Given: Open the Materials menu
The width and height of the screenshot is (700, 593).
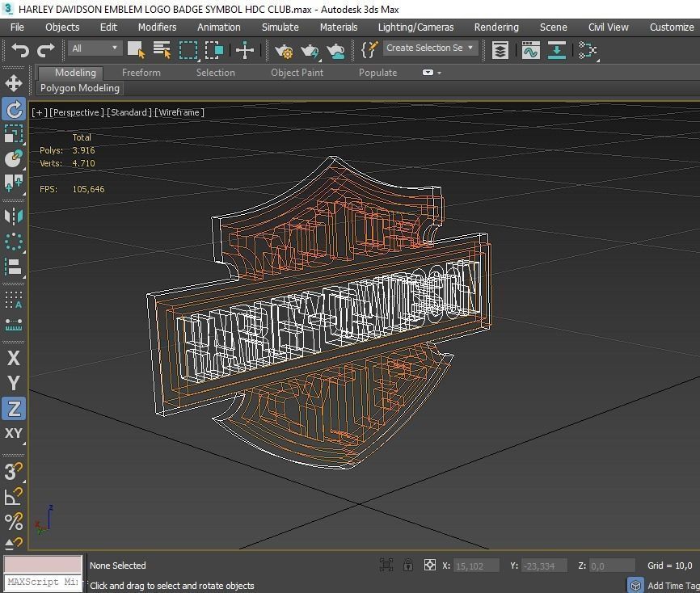Looking at the screenshot, I should coord(339,27).
